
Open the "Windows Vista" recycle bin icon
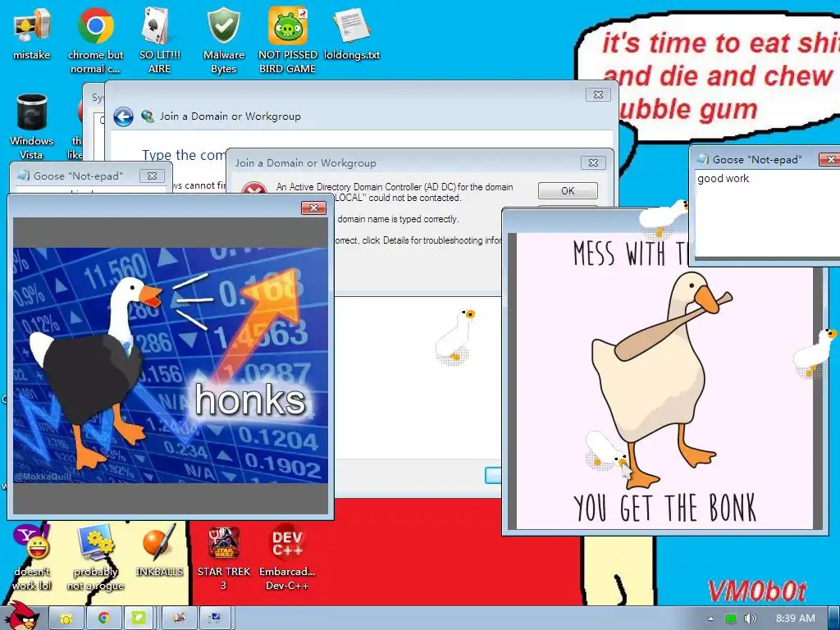[32, 126]
